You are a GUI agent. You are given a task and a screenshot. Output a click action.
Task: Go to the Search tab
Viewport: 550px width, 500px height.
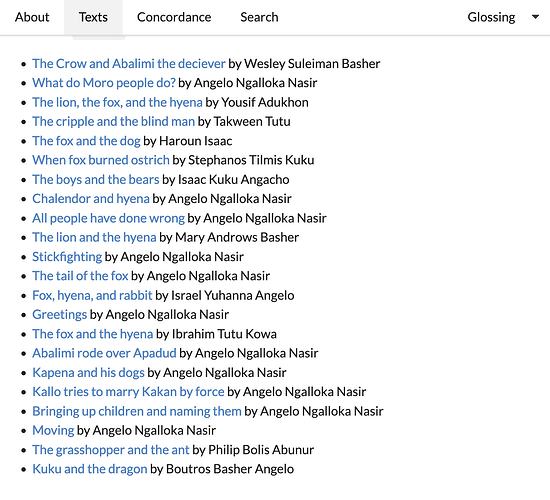(259, 17)
